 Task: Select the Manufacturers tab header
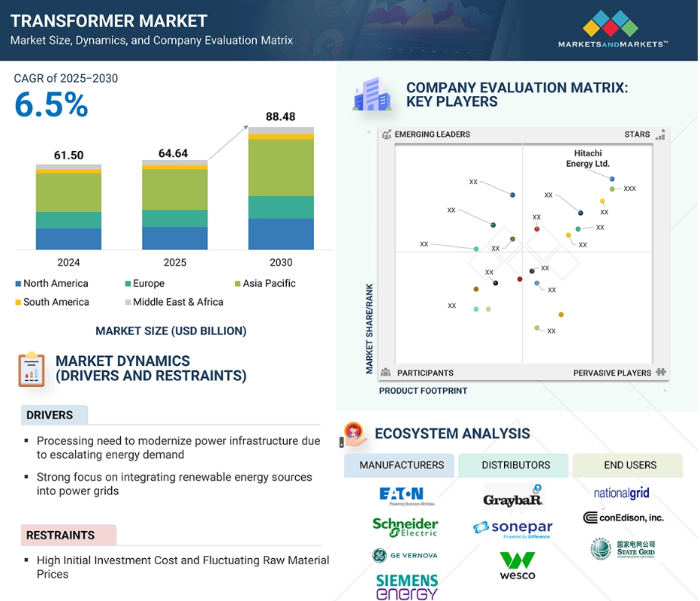point(399,465)
